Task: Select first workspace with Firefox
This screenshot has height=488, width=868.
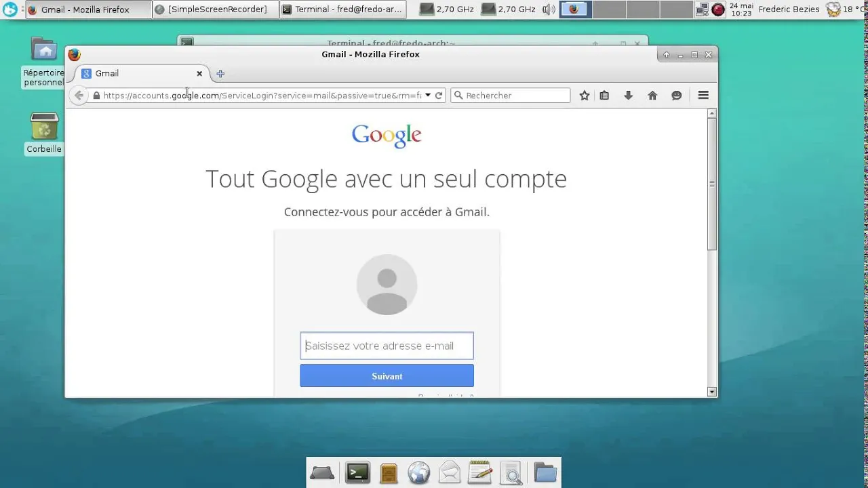Action: tap(575, 9)
